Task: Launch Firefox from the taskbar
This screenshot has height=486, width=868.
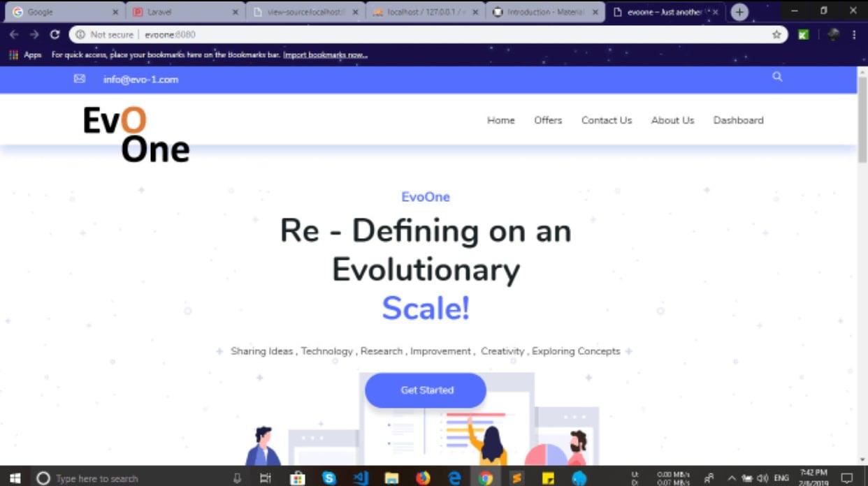Action: (x=423, y=478)
